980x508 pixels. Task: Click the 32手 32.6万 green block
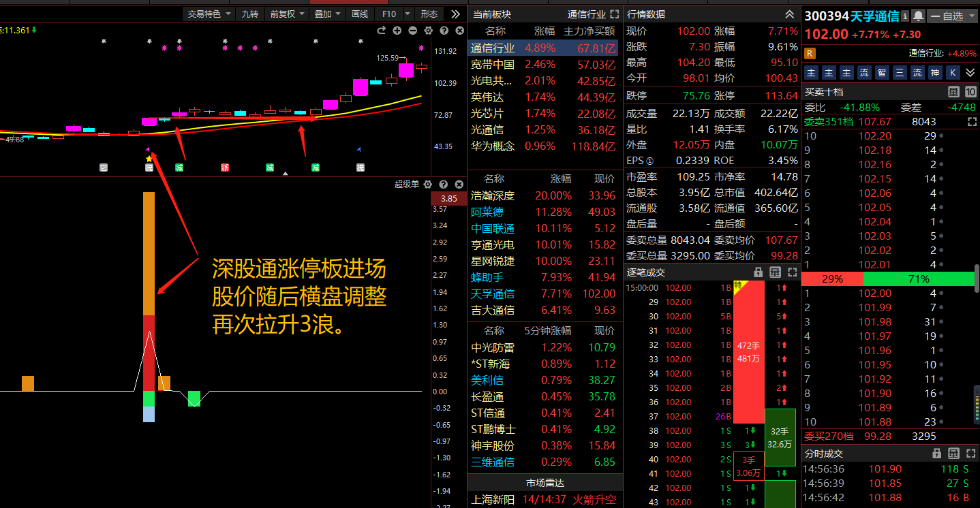780,437
